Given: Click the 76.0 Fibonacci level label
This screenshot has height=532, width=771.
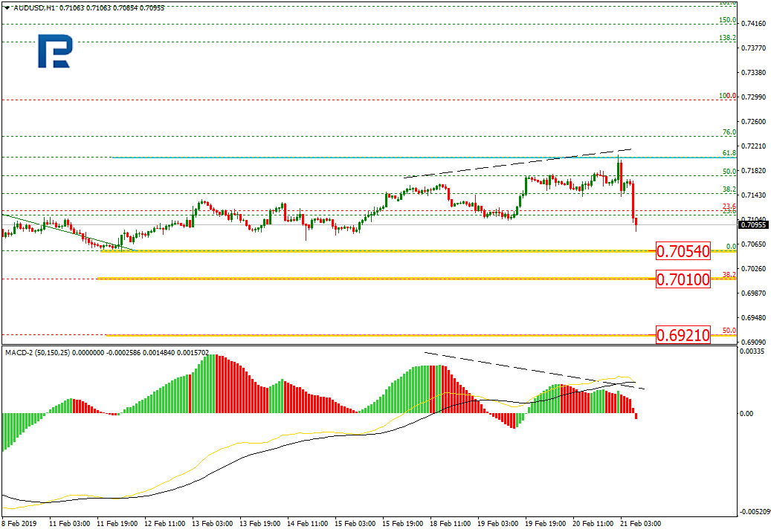Looking at the screenshot, I should (729, 132).
